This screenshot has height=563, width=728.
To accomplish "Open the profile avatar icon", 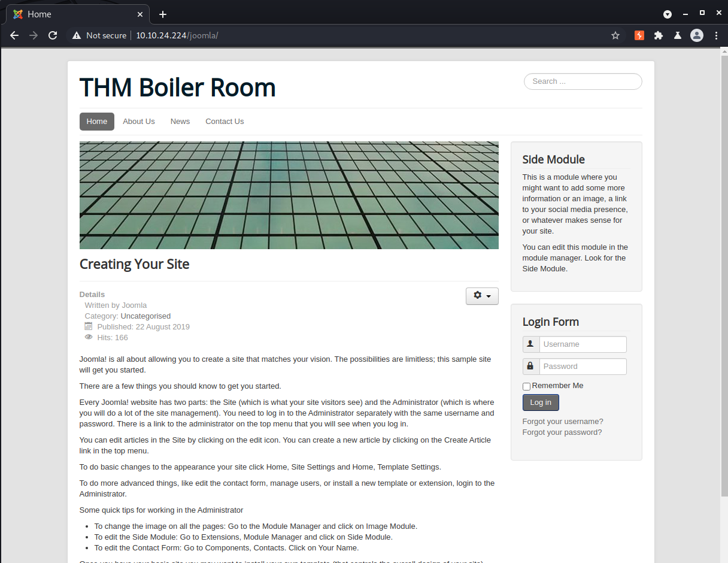I will click(x=697, y=35).
